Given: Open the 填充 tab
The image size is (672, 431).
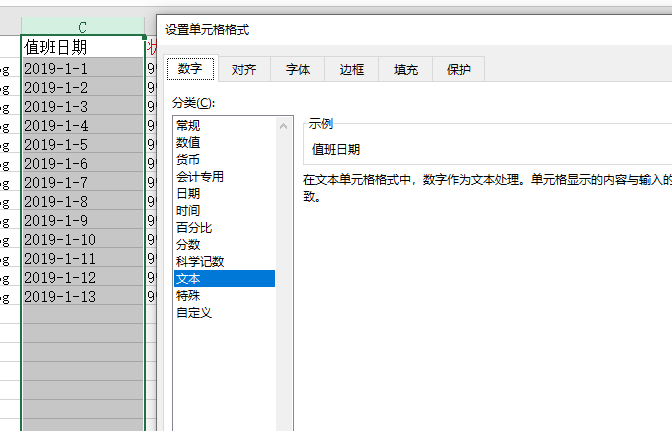Looking at the screenshot, I should pos(406,69).
